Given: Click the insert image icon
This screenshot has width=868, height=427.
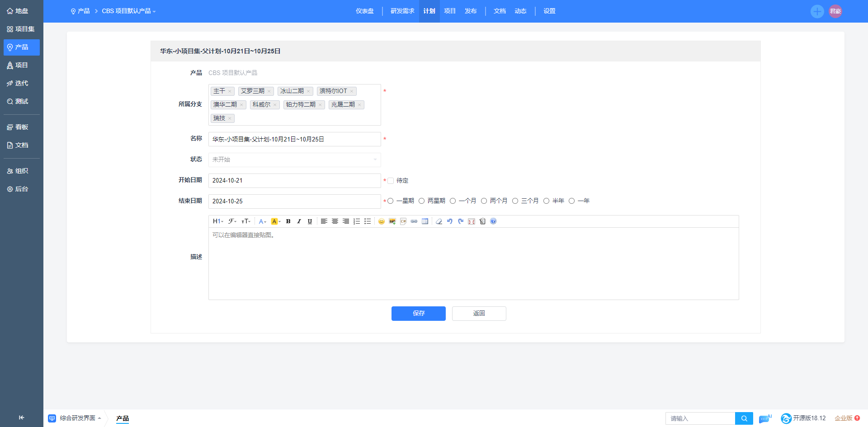Looking at the screenshot, I should click(x=392, y=221).
